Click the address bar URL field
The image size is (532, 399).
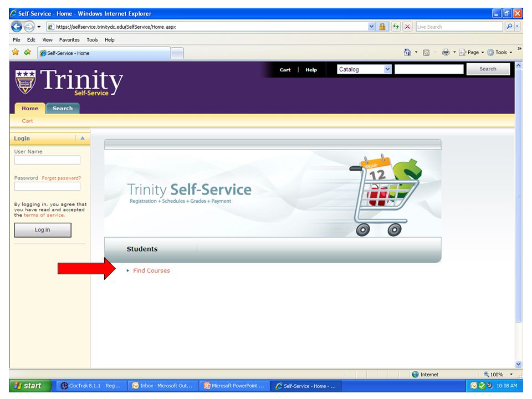207,27
